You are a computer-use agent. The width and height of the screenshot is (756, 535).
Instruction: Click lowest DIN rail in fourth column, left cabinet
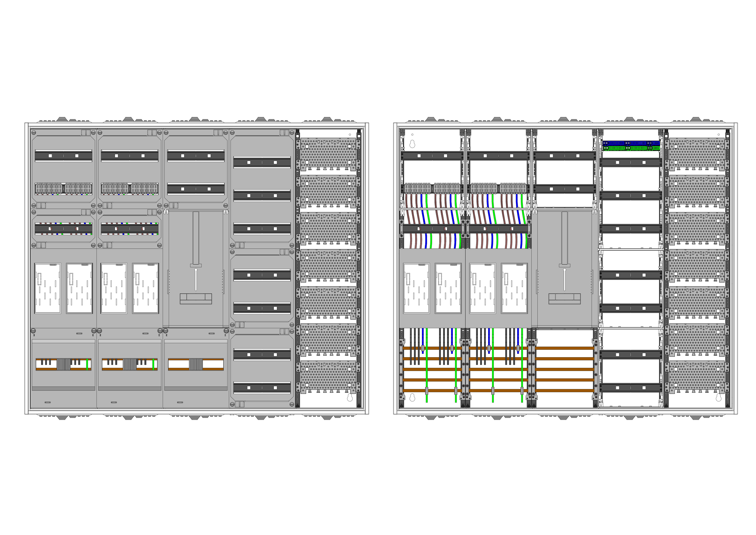pos(262,388)
